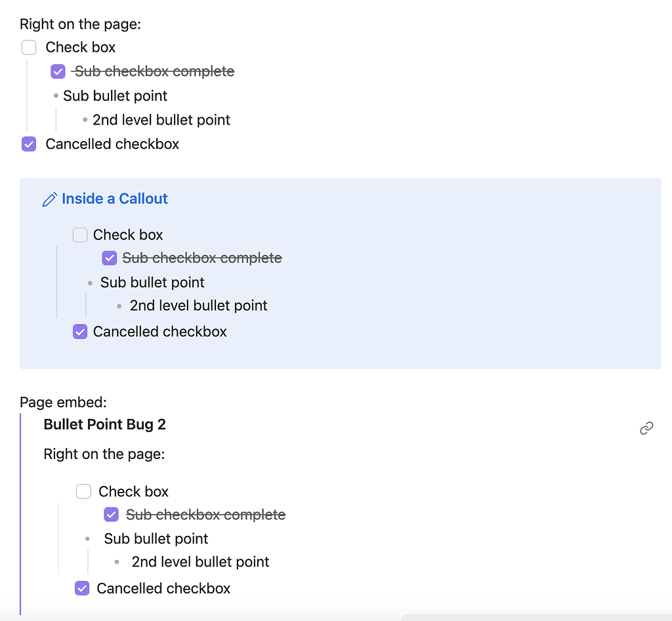Uncheck "Cancelled checkbox" in the page embed

point(81,588)
